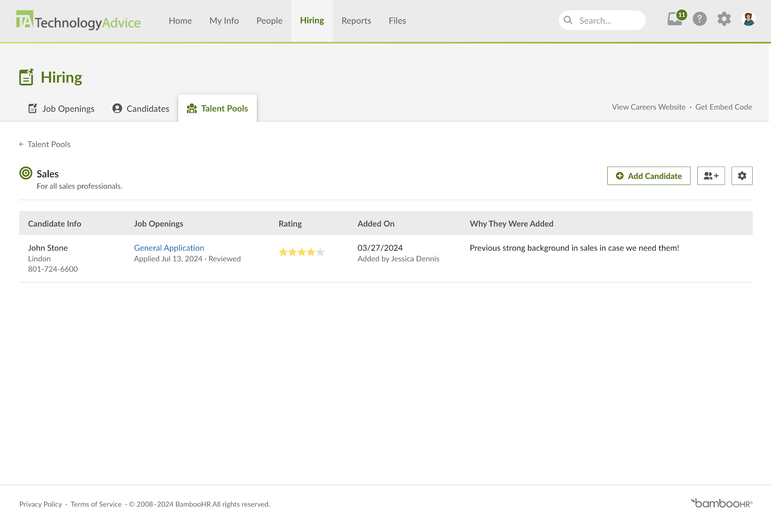Click the add-to-pool person icon
771x532 pixels.
(711, 176)
